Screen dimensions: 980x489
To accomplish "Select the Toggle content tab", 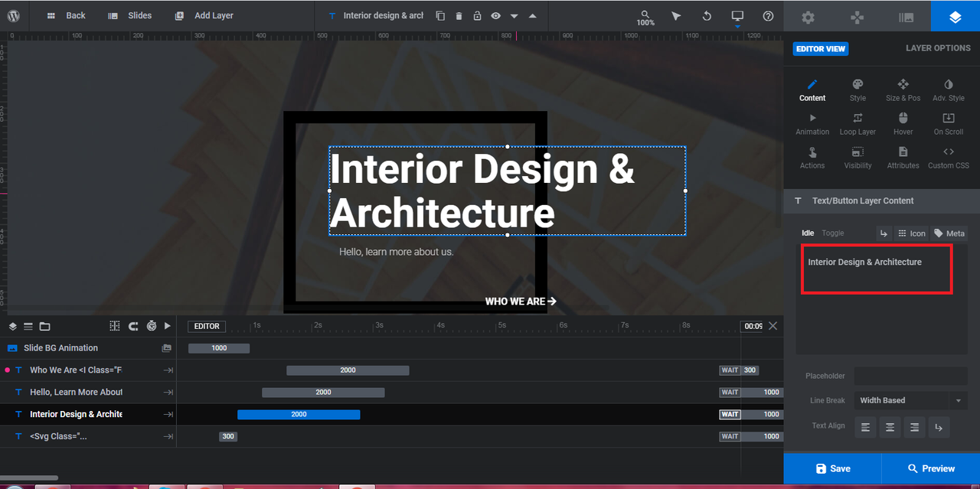I will coord(833,233).
